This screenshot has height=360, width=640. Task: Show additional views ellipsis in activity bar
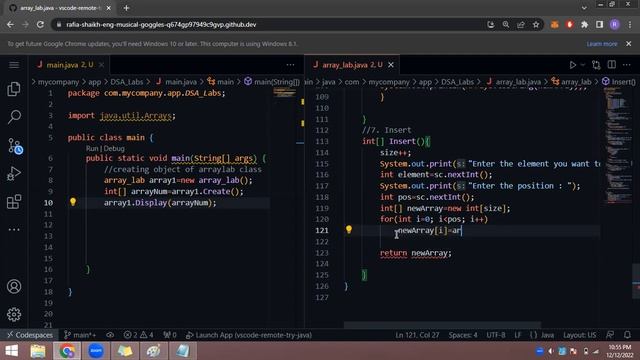pos(14,230)
